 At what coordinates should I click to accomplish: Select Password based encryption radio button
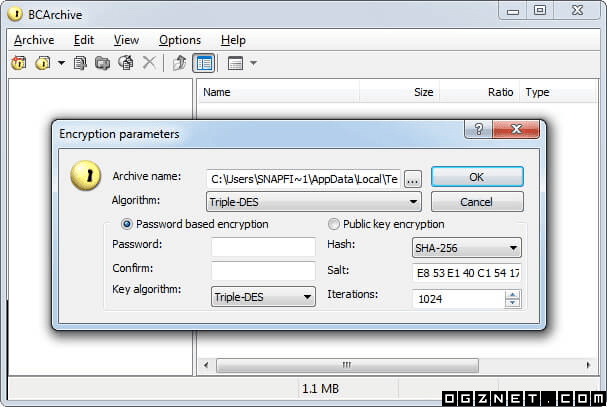pos(127,224)
